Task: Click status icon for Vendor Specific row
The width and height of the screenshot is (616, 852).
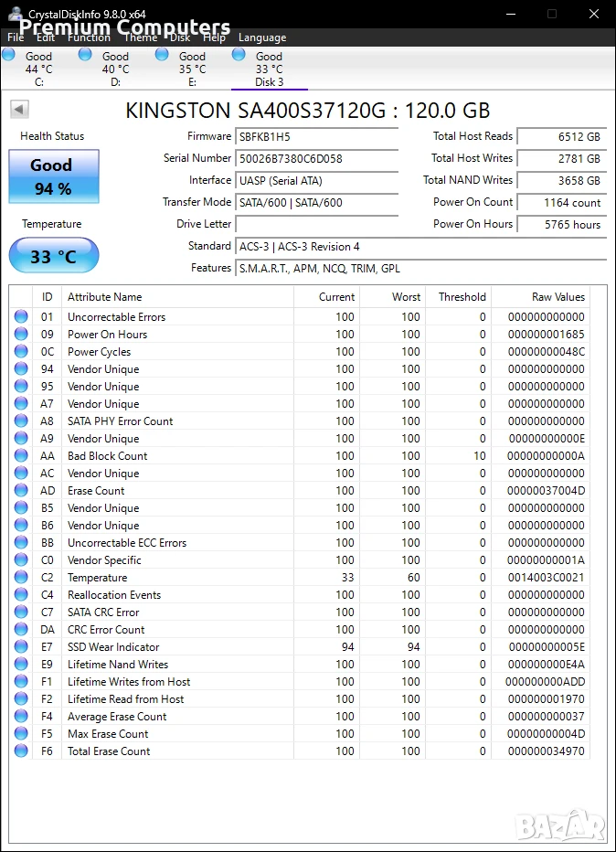Action: (x=21, y=559)
